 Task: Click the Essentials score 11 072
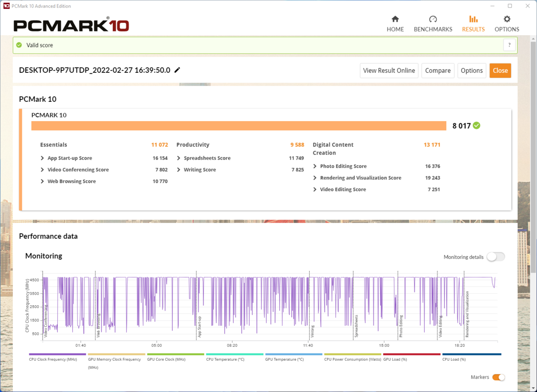tap(160, 145)
